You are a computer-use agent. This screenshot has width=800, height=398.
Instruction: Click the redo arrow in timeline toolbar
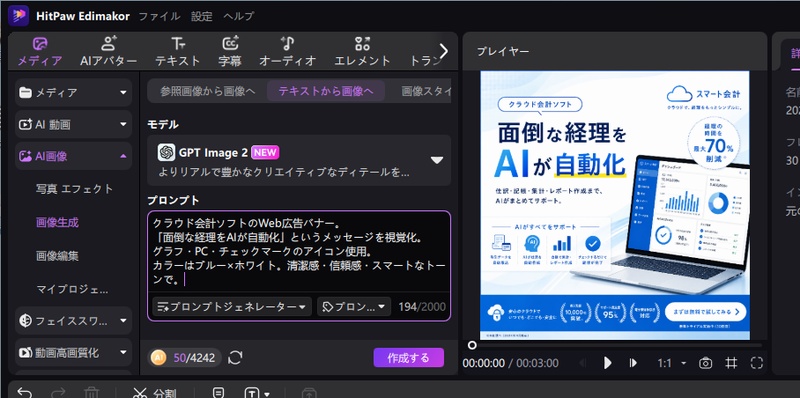(x=58, y=392)
